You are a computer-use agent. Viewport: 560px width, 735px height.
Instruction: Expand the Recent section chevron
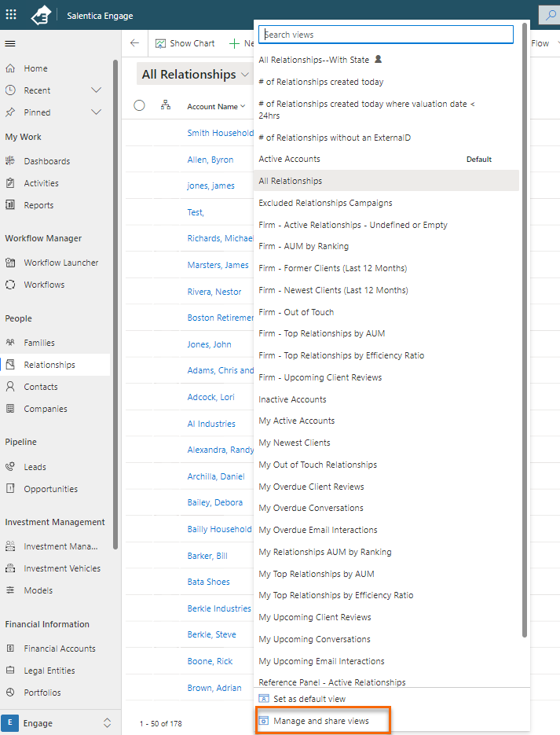tap(97, 90)
